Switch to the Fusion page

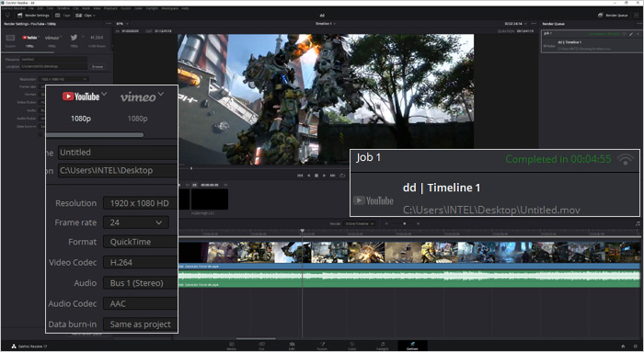point(322,346)
